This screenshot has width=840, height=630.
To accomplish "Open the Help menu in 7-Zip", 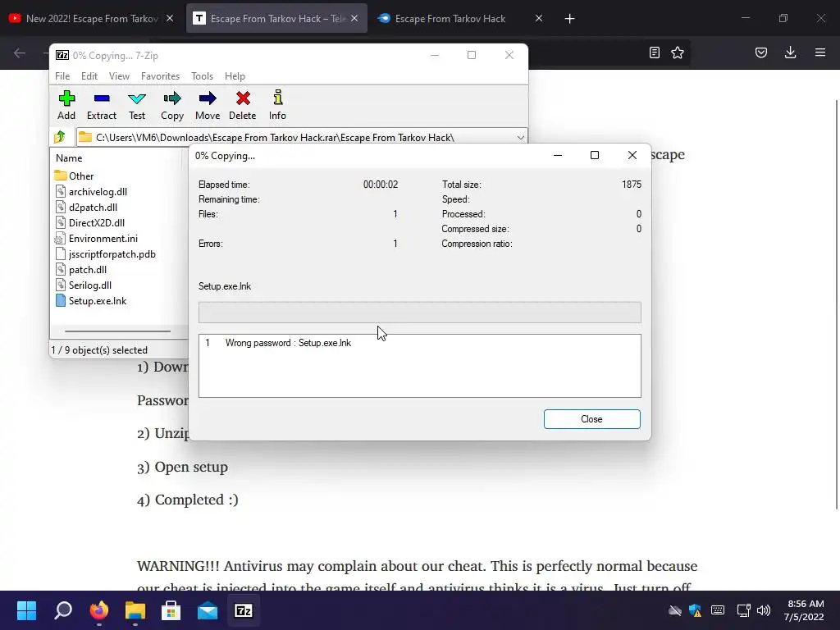I will tap(235, 76).
